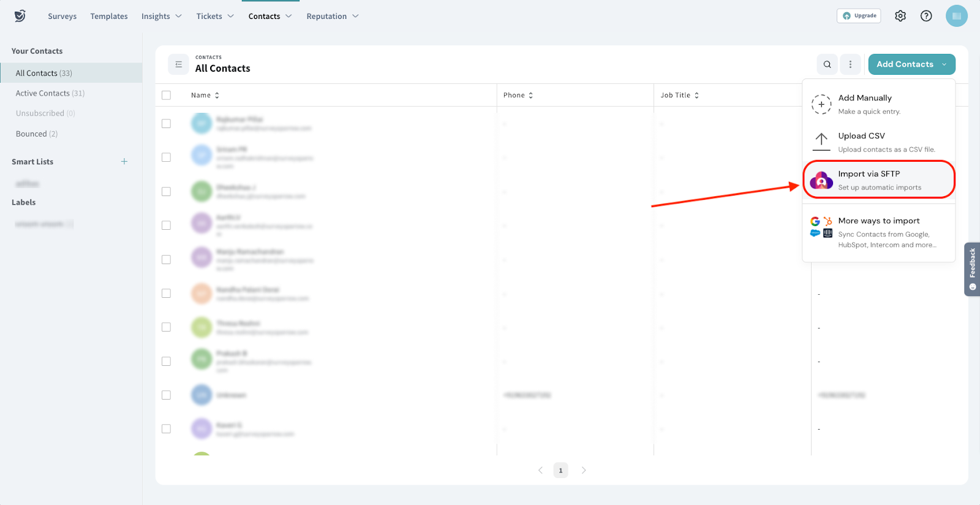Click the Upgrade button
The width and height of the screenshot is (980, 505).
pyautogui.click(x=859, y=16)
